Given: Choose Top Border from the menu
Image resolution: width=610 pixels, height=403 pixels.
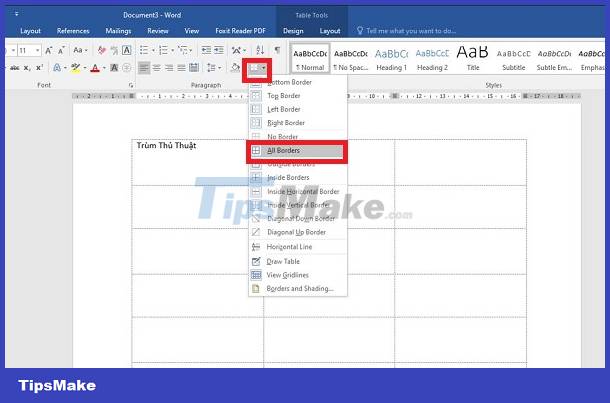Looking at the screenshot, I should click(x=298, y=96).
